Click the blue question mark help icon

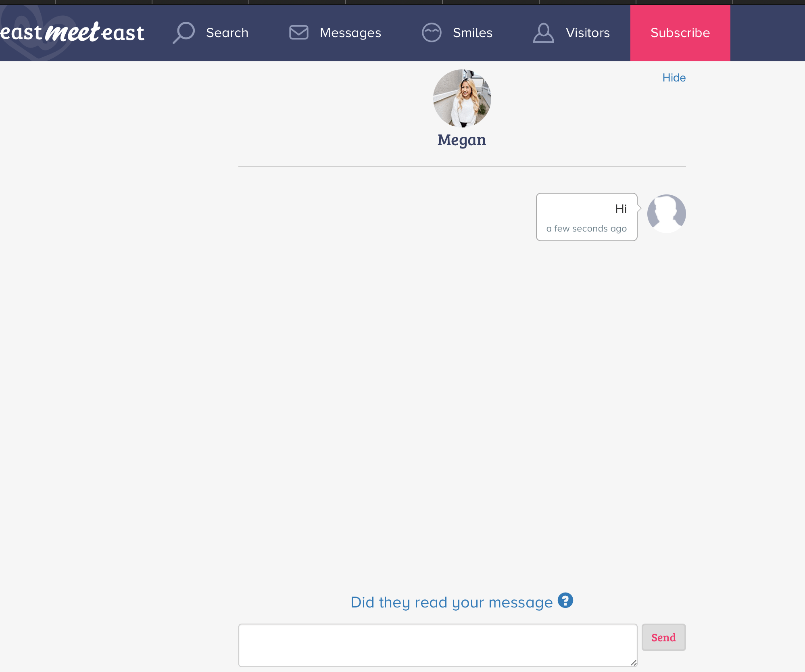pyautogui.click(x=565, y=600)
